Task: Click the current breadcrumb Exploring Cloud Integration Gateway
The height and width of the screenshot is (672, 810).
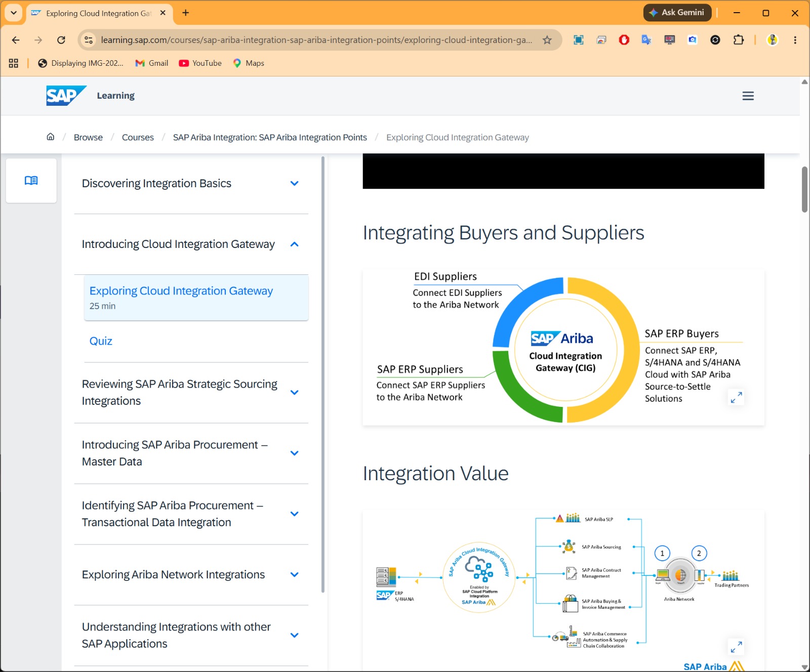Action: 458,137
